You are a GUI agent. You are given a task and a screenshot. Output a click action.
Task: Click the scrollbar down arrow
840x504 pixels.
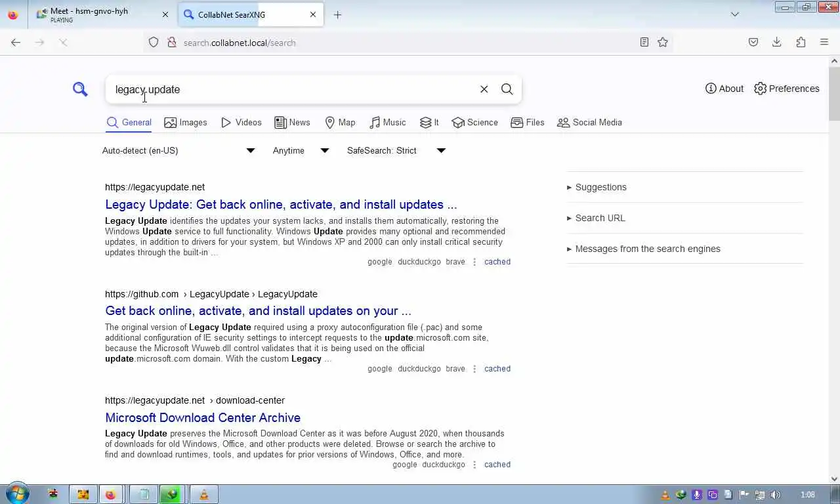[834, 479]
